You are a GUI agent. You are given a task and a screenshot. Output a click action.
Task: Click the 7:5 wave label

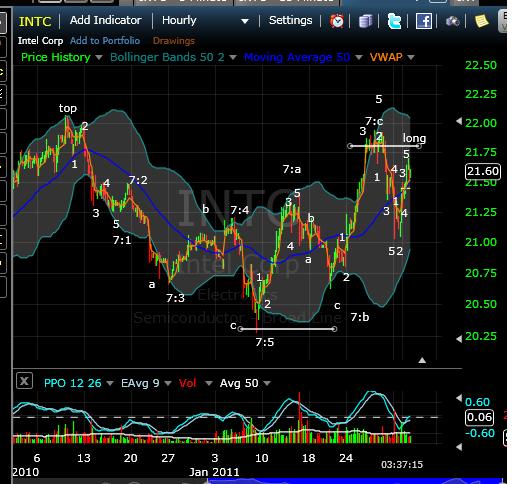265,342
